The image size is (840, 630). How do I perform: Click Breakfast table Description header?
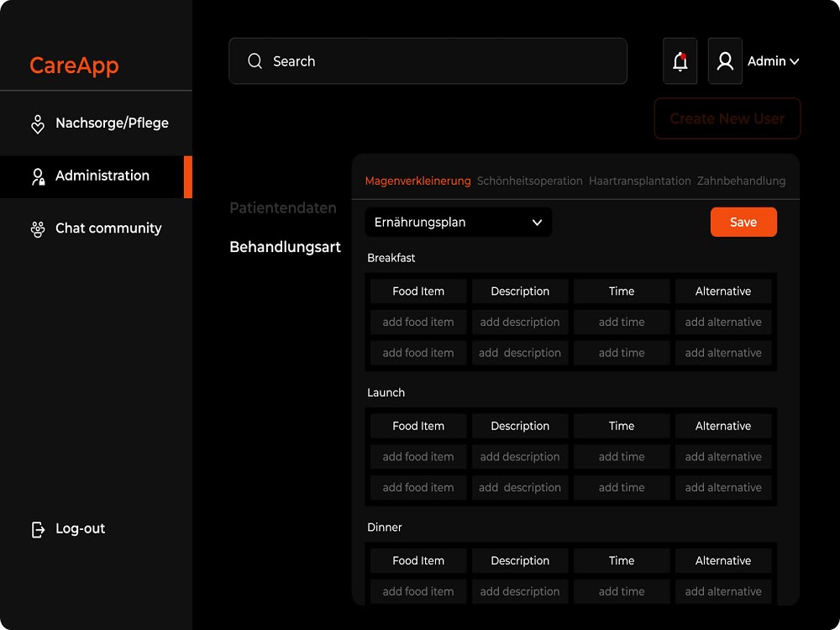click(520, 291)
